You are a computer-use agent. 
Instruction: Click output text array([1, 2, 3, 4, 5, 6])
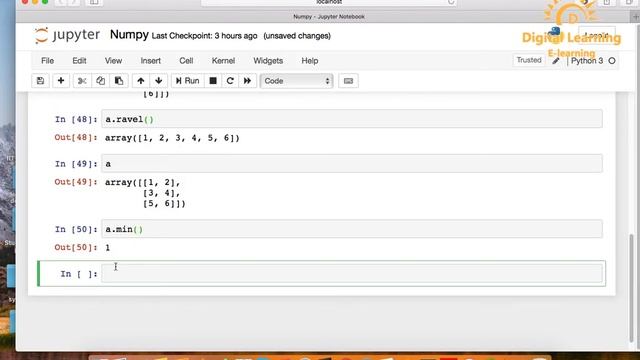pos(172,138)
